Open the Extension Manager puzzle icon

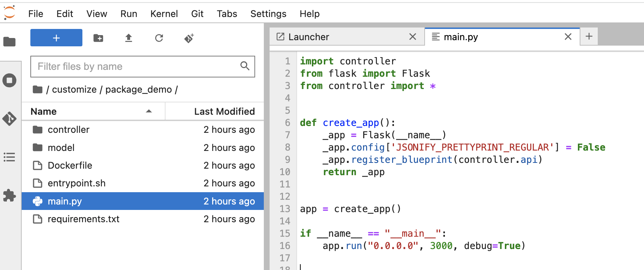(9, 195)
